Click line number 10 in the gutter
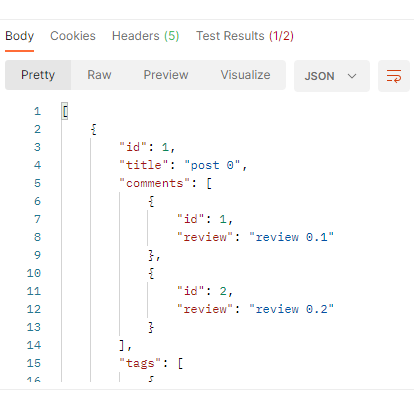Screen dimensions: 414x397 coord(34,273)
